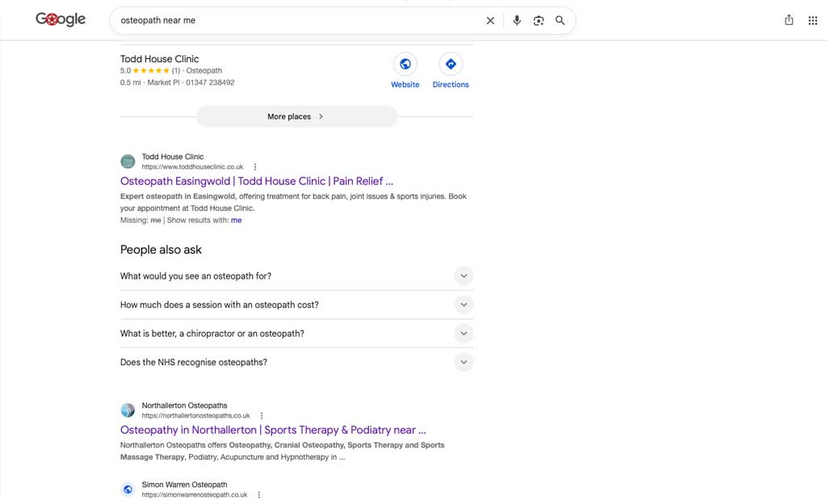Click Todd House Clinic result favicon
This screenshot has height=504, width=827.
[128, 162]
